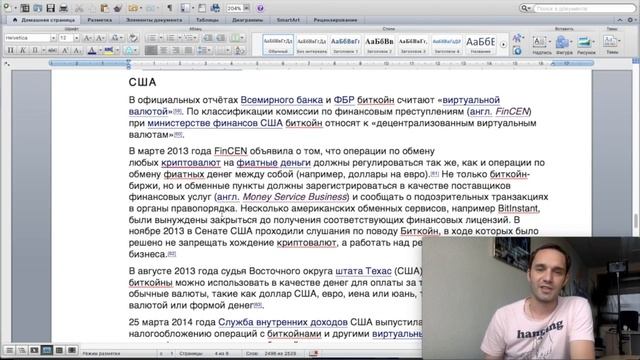Open the font size 12 dropdown
The width and height of the screenshot is (640, 360).
(x=76, y=38)
